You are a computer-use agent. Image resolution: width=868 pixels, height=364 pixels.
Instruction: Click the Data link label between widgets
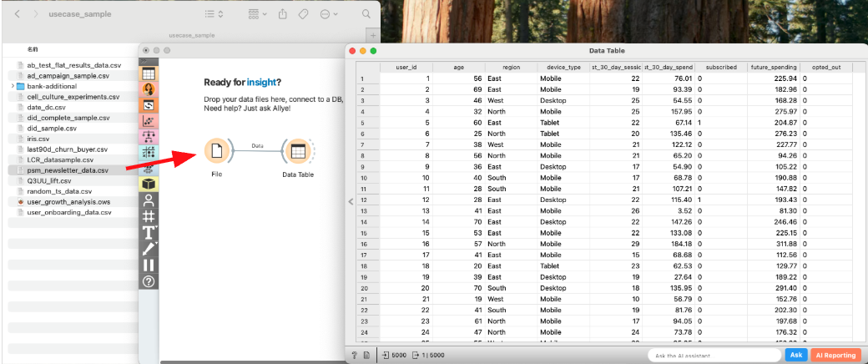point(257,146)
